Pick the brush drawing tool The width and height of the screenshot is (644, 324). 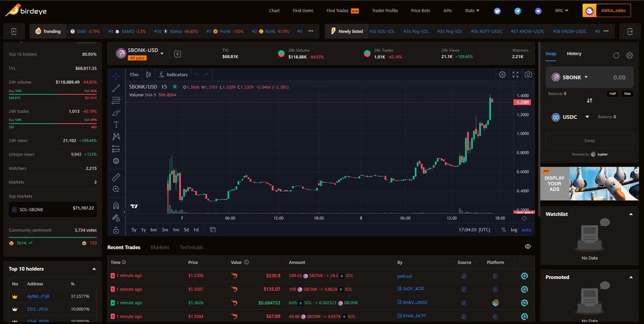(116, 112)
